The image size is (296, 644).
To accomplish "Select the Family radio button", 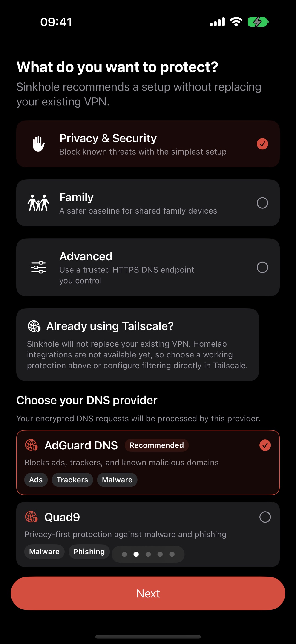I will pyautogui.click(x=262, y=203).
